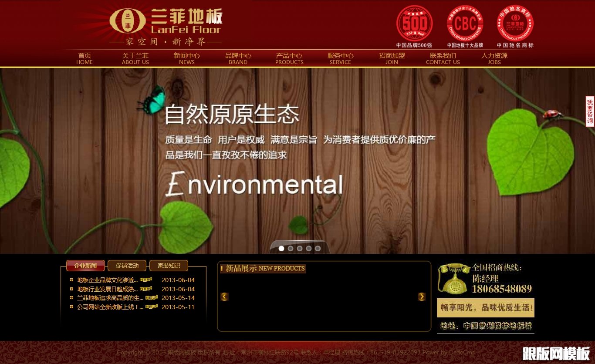Open news 地板行业发展日趋成熟...
The image size is (595, 364).
pos(108,289)
